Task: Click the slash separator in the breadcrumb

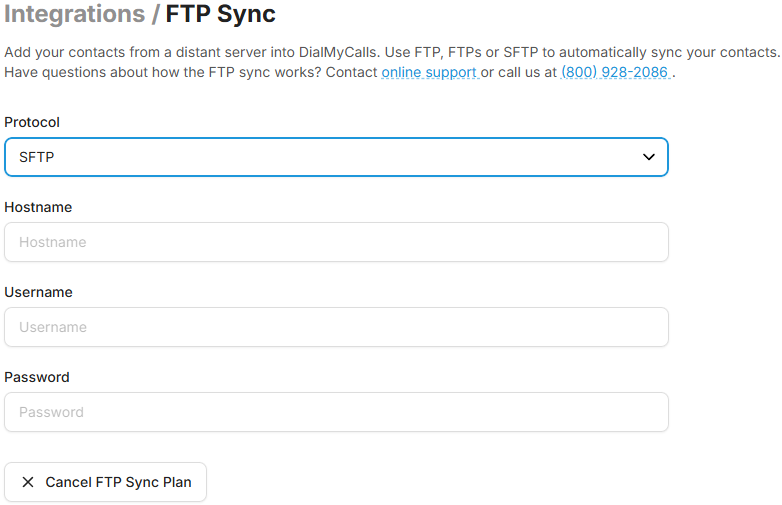Action: pos(155,15)
